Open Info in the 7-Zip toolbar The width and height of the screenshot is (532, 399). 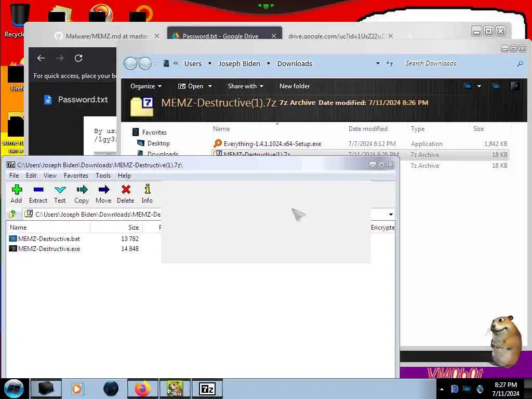[x=147, y=194]
